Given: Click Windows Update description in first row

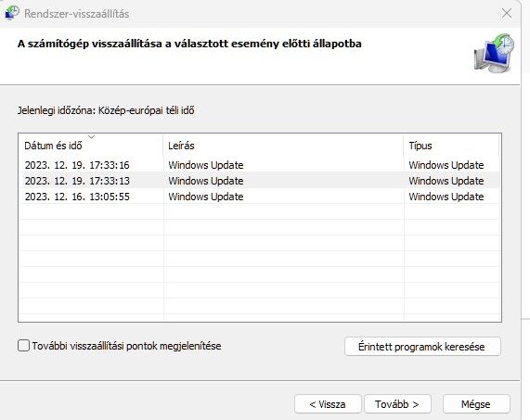Looking at the screenshot, I should point(206,165).
